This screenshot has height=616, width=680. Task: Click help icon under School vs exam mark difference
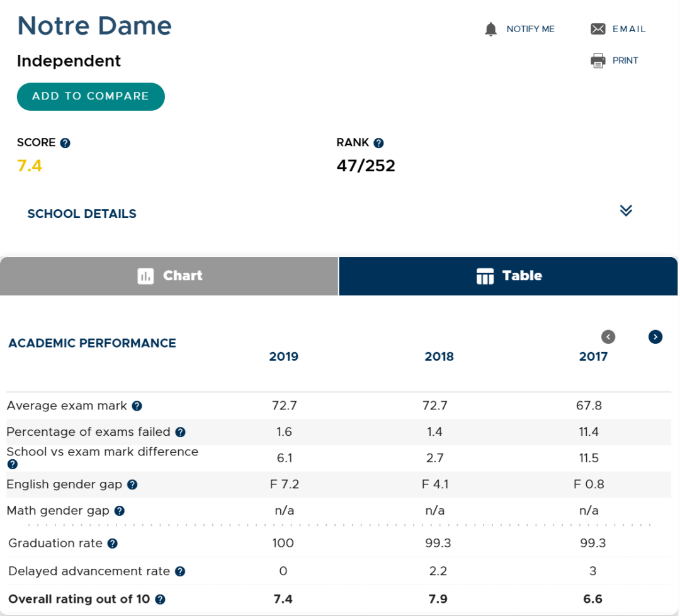(13, 464)
